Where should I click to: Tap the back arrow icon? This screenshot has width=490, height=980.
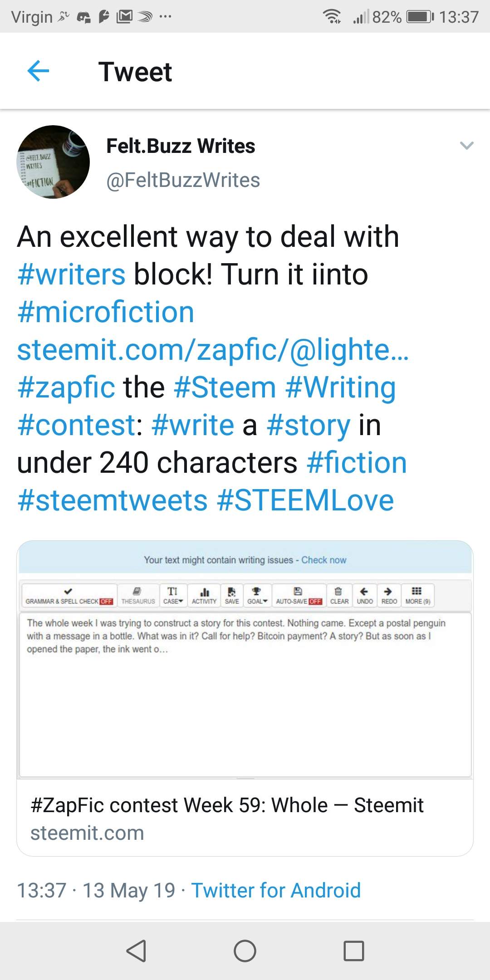[38, 71]
